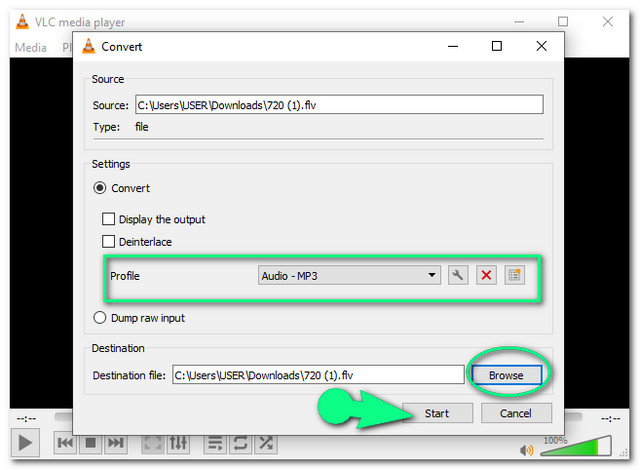Toggle the loop playback icon
640x470 pixels.
point(240,443)
